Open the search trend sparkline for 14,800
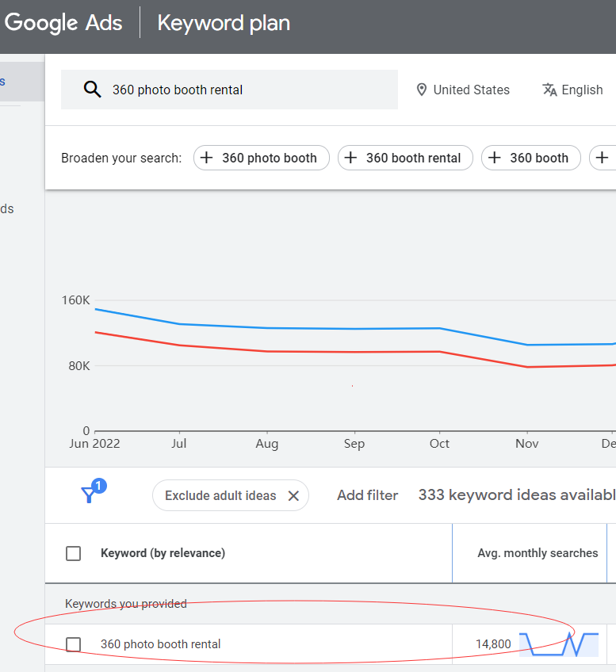The height and width of the screenshot is (672, 616). coord(559,644)
